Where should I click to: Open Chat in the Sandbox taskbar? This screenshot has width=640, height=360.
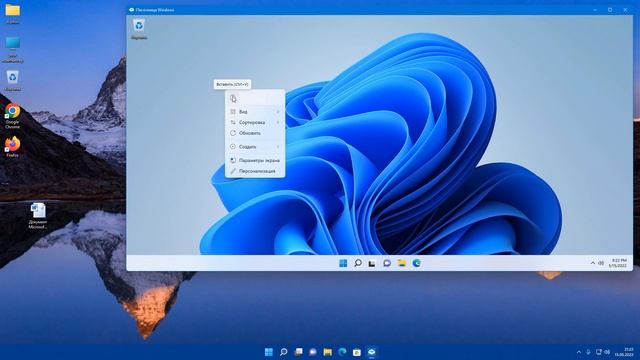(387, 263)
